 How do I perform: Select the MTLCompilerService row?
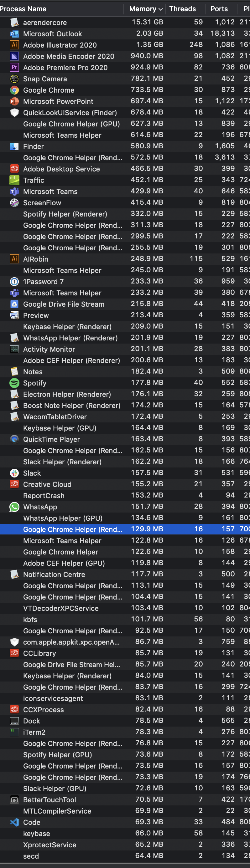coord(125,811)
